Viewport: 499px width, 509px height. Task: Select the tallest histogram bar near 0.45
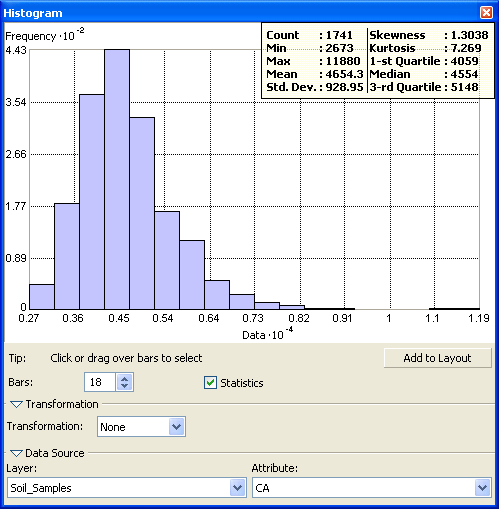tap(117, 179)
